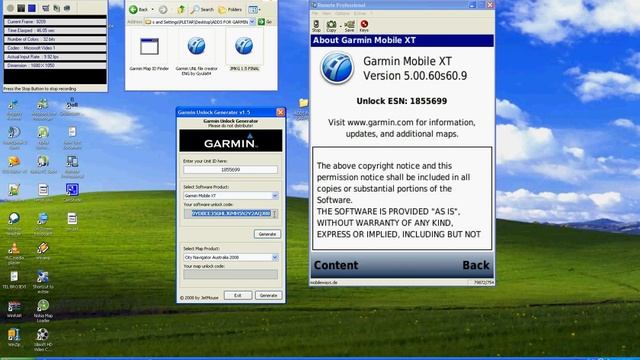Click the empty map unlock code field

[230, 275]
